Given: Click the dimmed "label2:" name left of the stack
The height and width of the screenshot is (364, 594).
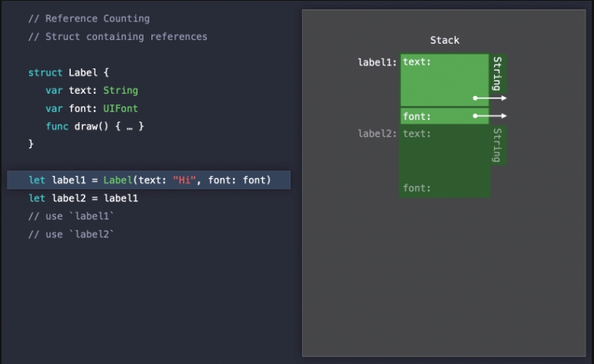Looking at the screenshot, I should pyautogui.click(x=377, y=134).
